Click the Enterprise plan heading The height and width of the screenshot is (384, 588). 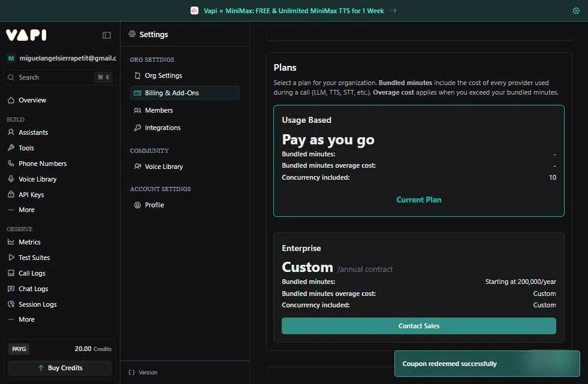click(x=301, y=248)
